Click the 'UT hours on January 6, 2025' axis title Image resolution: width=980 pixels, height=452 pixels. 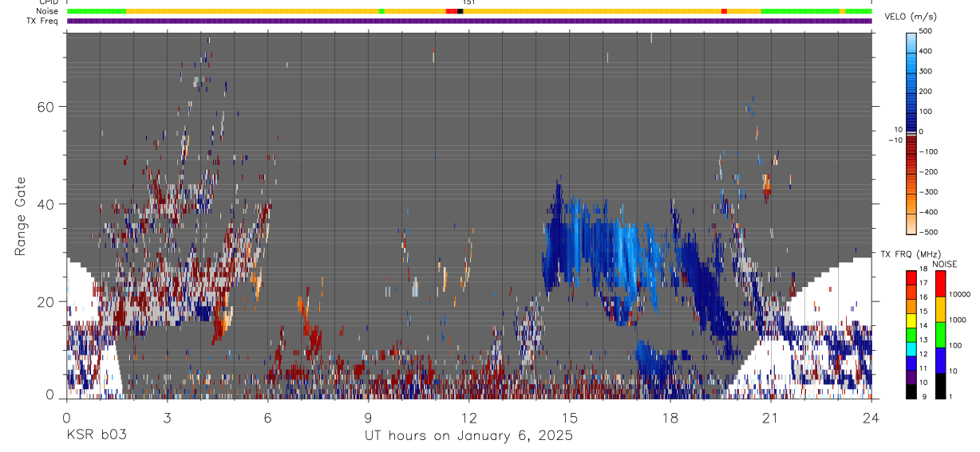(468, 436)
